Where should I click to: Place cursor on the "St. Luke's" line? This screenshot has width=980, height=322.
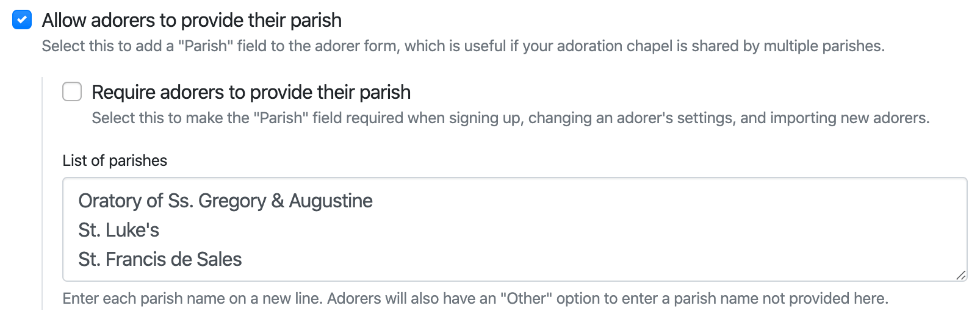(118, 230)
